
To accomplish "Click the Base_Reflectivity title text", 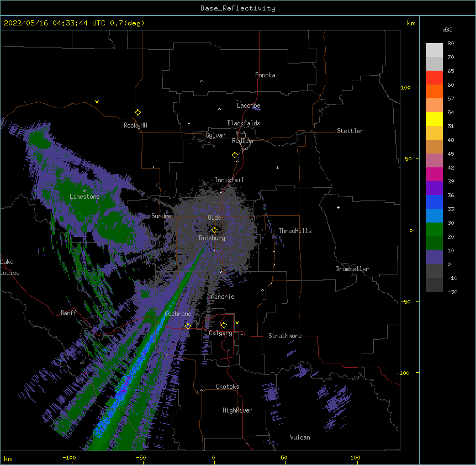I will click(238, 8).
